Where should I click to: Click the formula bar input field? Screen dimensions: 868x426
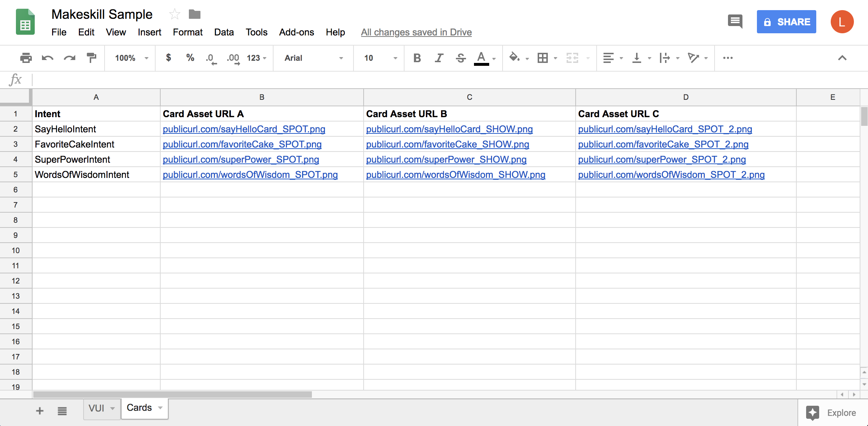434,80
